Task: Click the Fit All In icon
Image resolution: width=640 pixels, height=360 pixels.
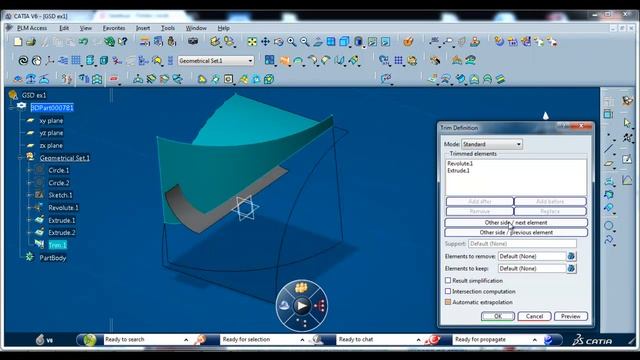Action: pyautogui.click(x=252, y=42)
